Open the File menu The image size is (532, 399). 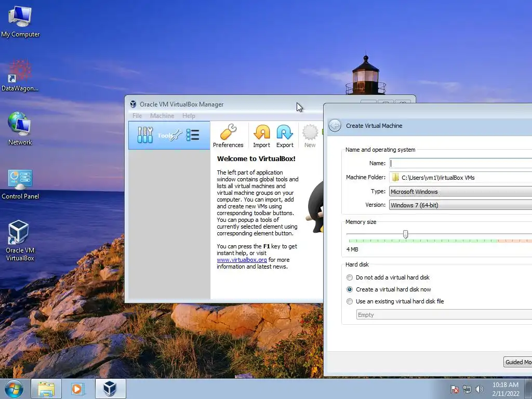tap(137, 116)
